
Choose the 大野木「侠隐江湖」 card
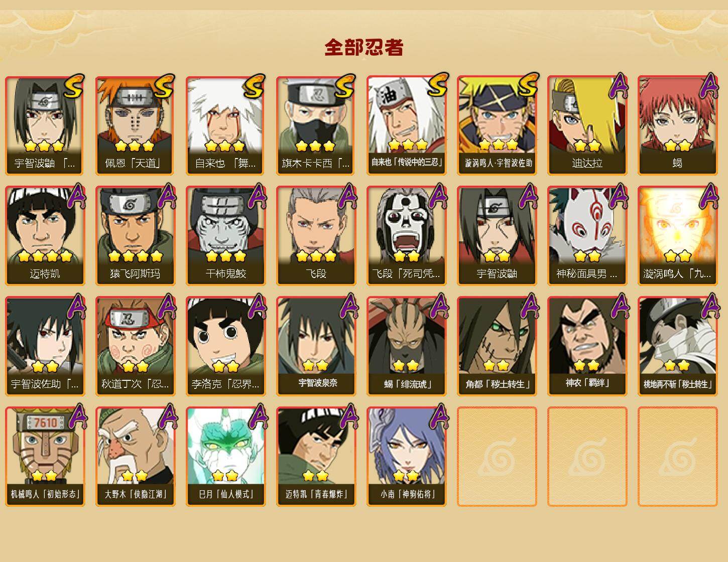(x=135, y=457)
